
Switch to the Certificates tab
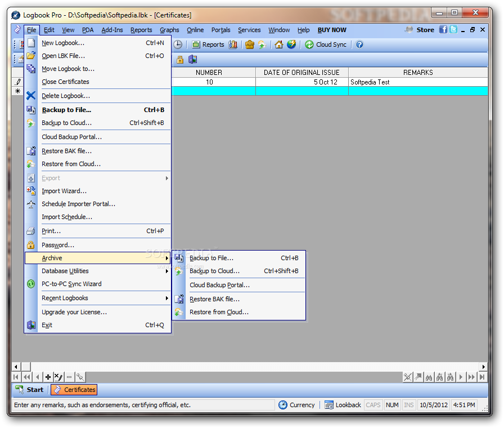[x=74, y=390]
